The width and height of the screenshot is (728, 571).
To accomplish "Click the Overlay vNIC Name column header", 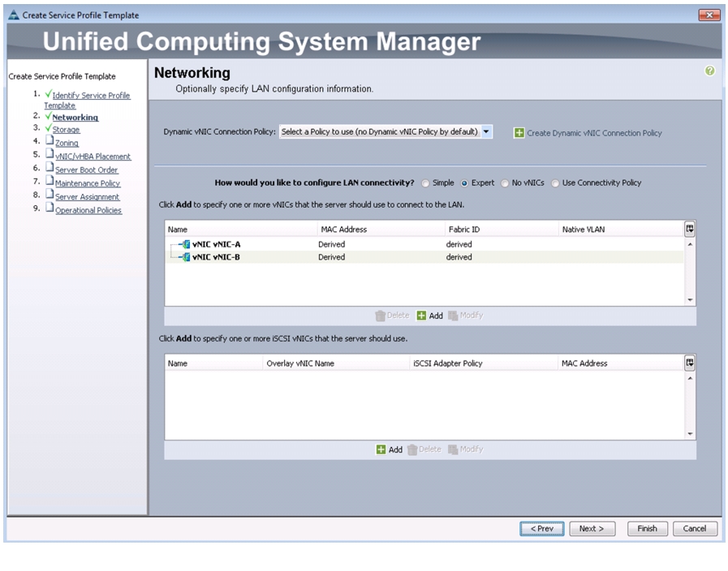I will click(x=336, y=363).
